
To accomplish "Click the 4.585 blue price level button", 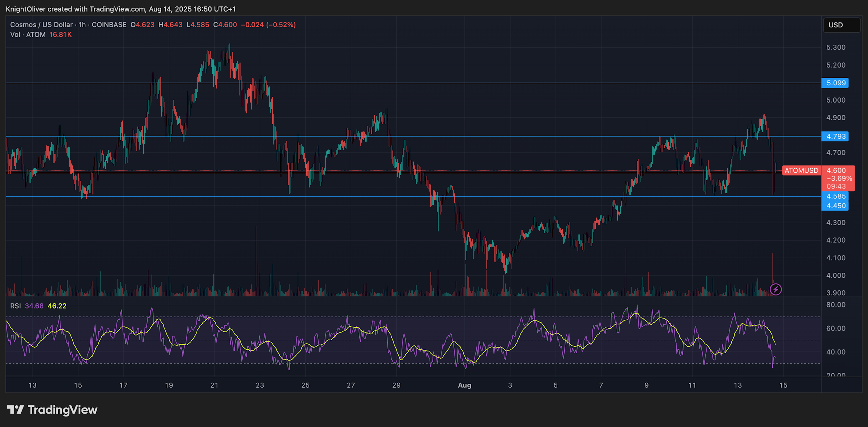I will coord(835,196).
